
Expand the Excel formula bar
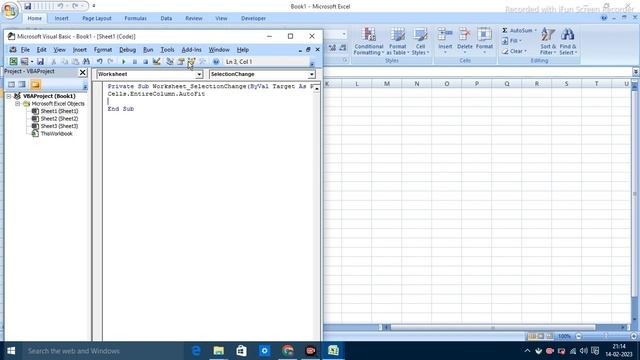click(636, 72)
